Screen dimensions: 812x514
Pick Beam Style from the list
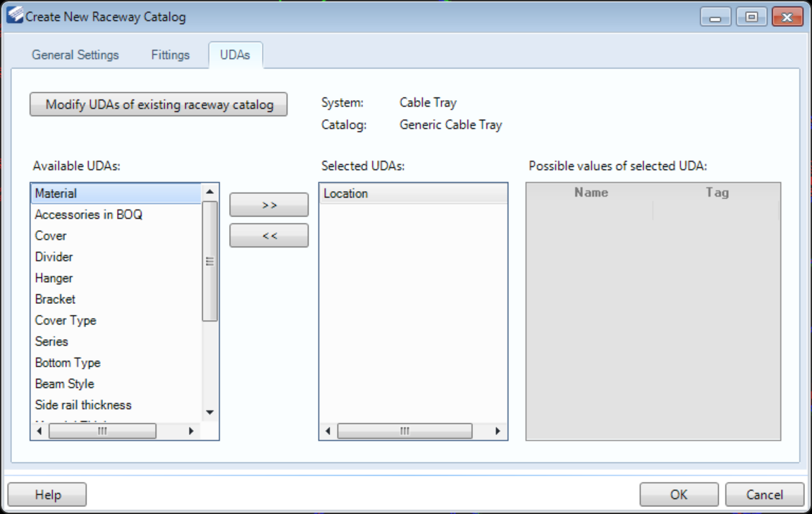(x=116, y=384)
